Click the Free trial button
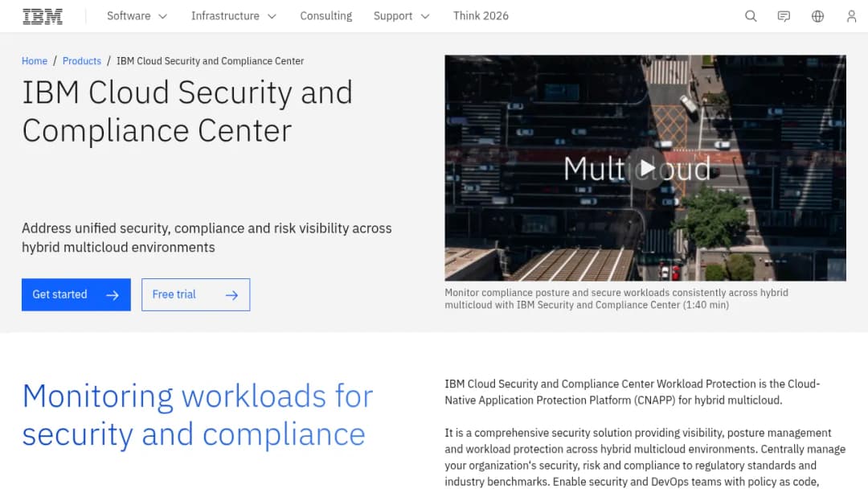 tap(195, 294)
